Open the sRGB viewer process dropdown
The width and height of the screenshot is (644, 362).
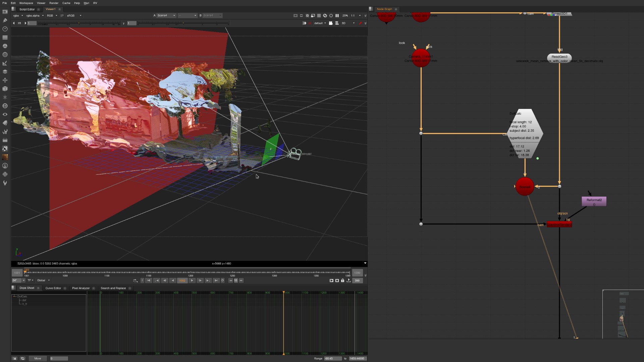point(74,15)
